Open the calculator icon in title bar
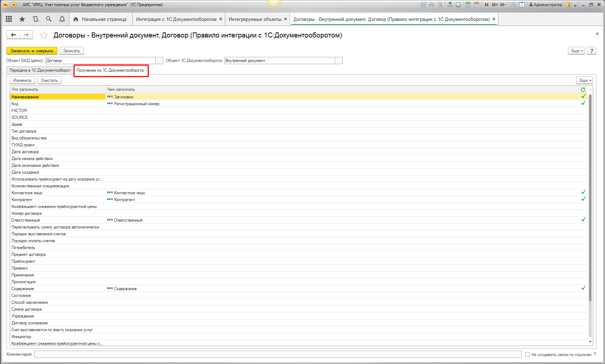Image resolution: width=605 pixels, height=364 pixels. click(468, 5)
